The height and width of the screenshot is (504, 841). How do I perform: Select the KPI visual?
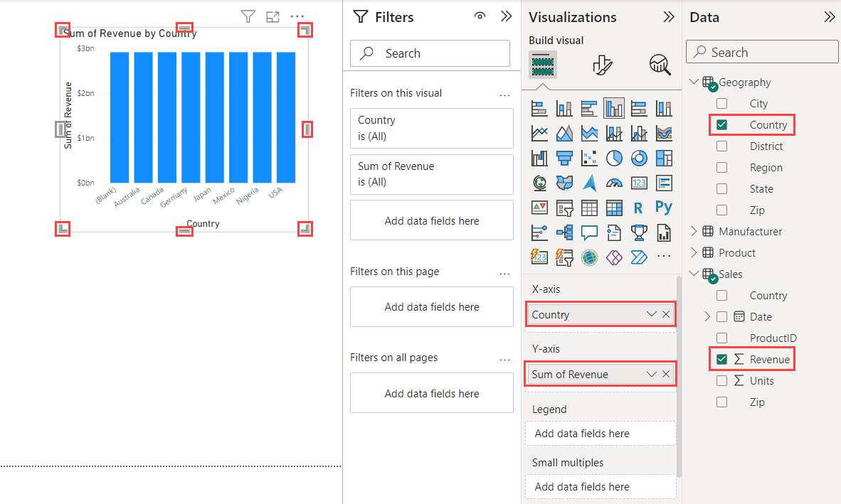coord(539,208)
